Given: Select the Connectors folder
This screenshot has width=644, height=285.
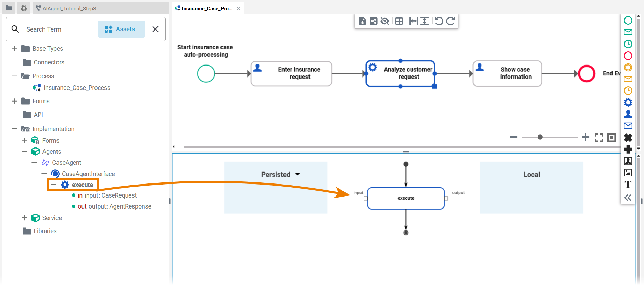Looking at the screenshot, I should (x=43, y=62).
